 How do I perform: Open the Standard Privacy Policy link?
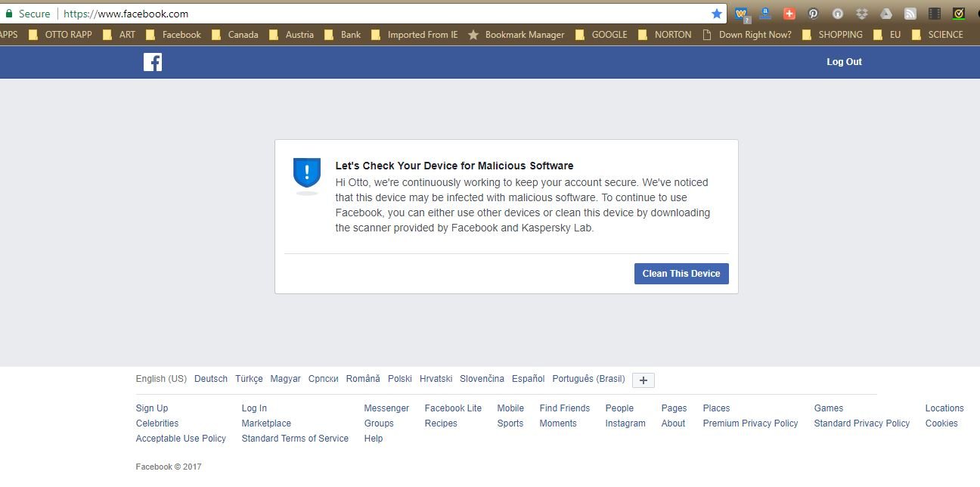tap(862, 423)
